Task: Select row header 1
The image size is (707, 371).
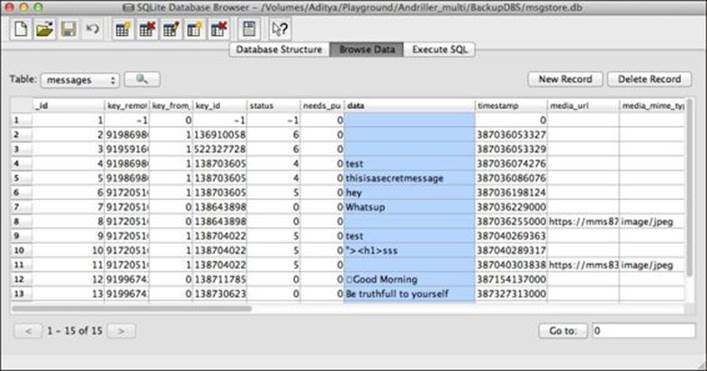Action: 22,120
